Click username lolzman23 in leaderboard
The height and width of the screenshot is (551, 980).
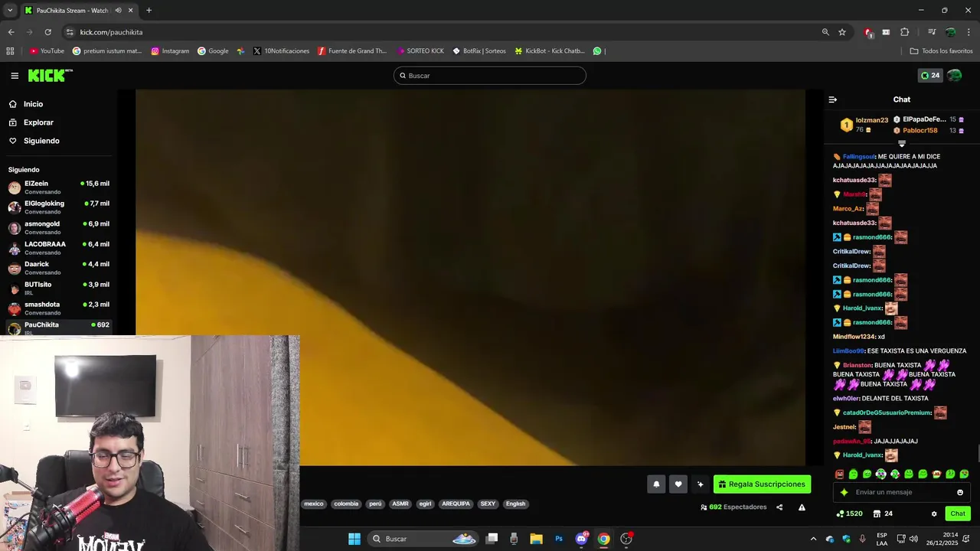click(x=872, y=120)
